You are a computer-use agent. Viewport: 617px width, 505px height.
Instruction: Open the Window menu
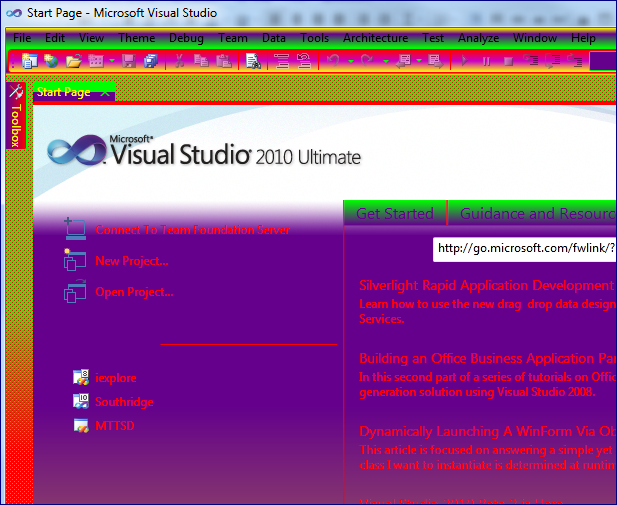pyautogui.click(x=535, y=38)
